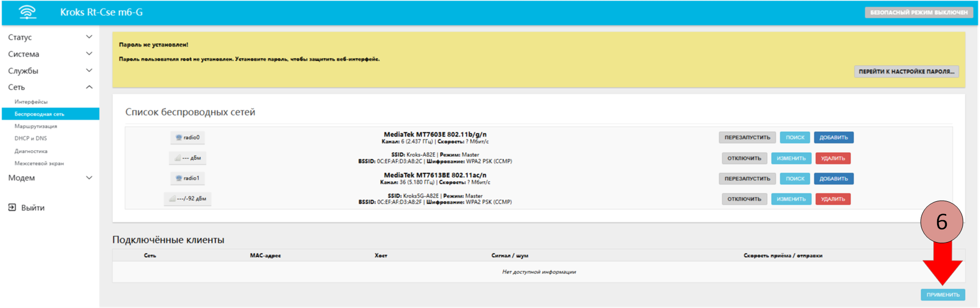Click the Kroks5G-A82E signal -92 dBm indicator

pos(188,199)
